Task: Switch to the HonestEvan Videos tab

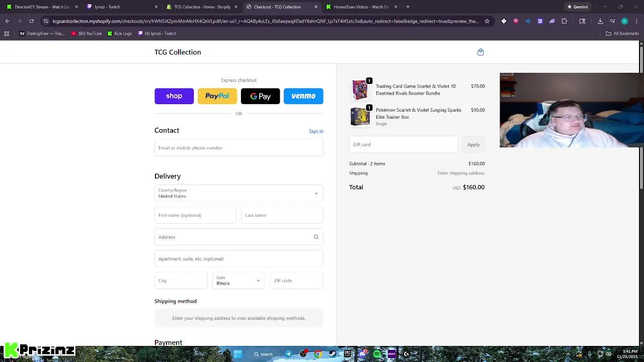Action: coord(361,7)
